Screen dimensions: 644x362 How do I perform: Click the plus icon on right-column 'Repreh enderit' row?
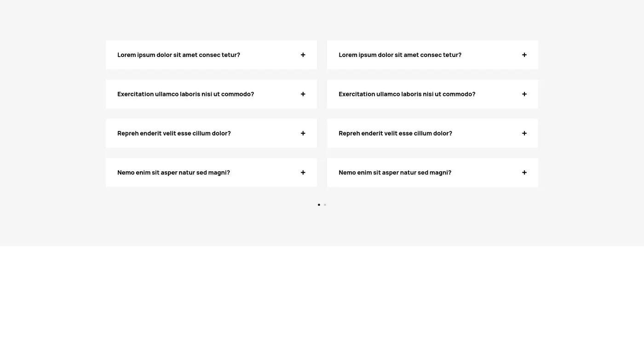click(x=524, y=133)
